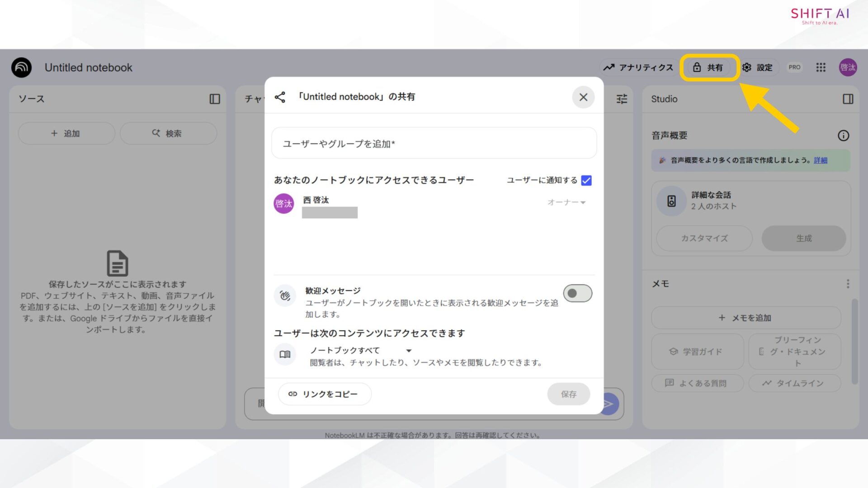This screenshot has height=488, width=868.
Task: Open the chat configuration sliders icon
Action: (x=621, y=99)
